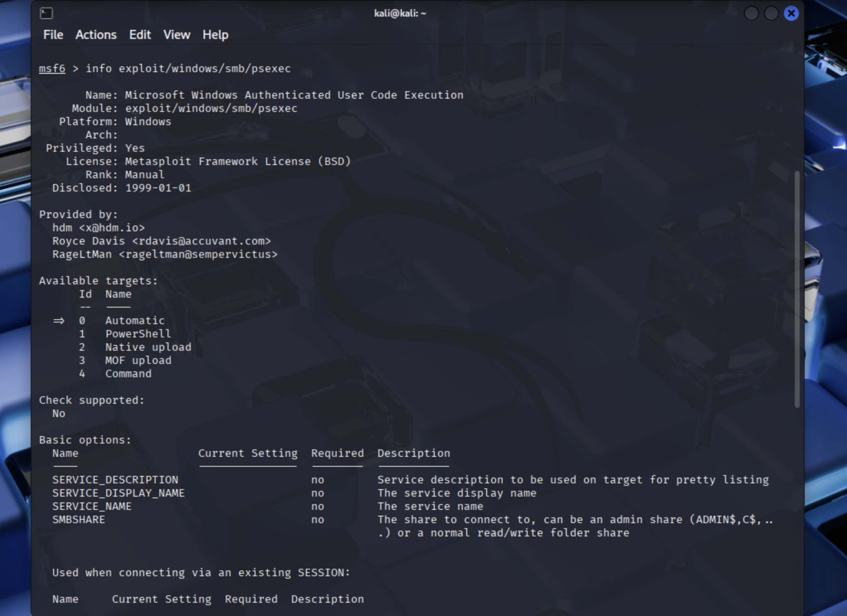Open the File menu
Viewport: 847px width, 616px height.
[x=53, y=35]
